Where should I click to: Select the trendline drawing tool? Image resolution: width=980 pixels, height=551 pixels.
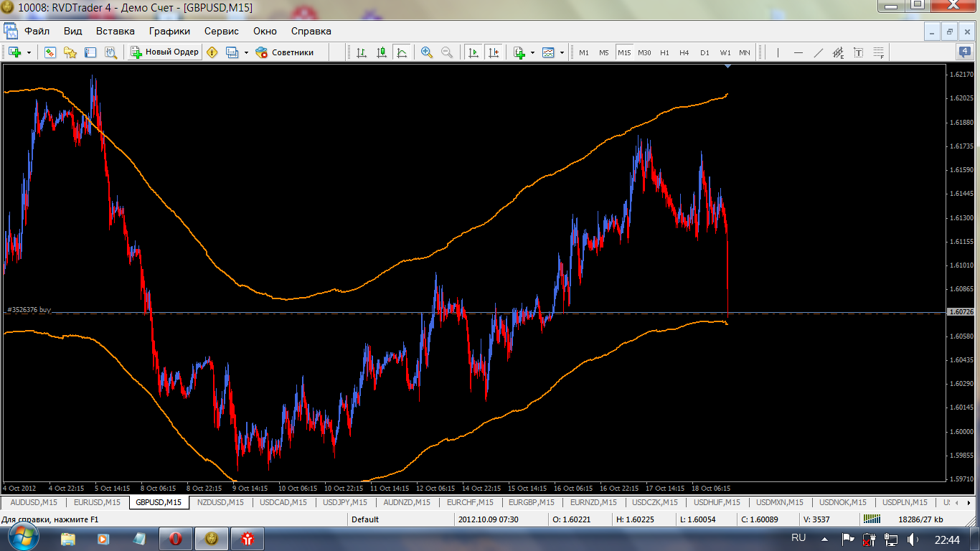tap(818, 52)
